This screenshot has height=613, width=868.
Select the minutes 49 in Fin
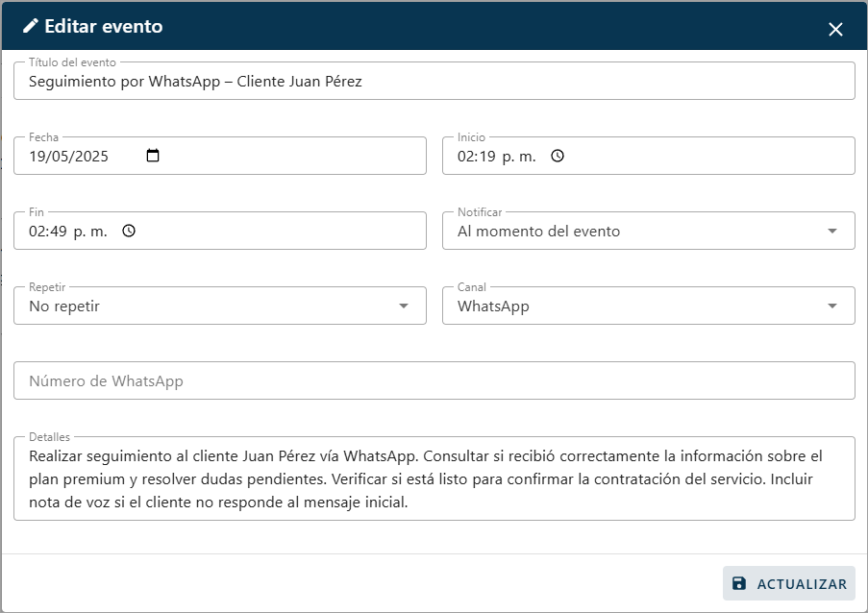coord(59,231)
